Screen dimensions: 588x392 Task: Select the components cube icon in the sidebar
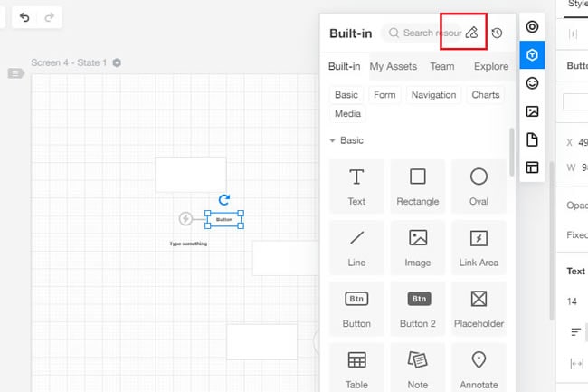coord(532,55)
